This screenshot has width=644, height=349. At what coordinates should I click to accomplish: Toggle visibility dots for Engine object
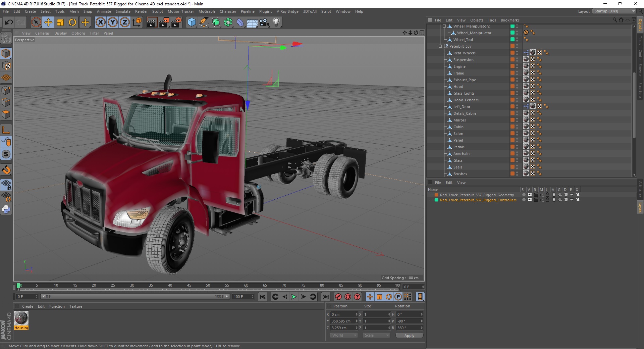pos(517,66)
